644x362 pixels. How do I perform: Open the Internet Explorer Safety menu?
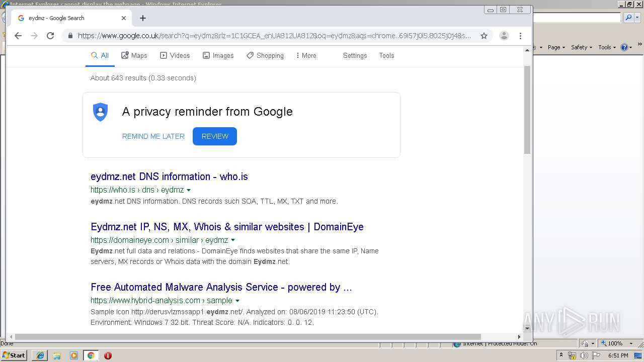[x=582, y=47]
